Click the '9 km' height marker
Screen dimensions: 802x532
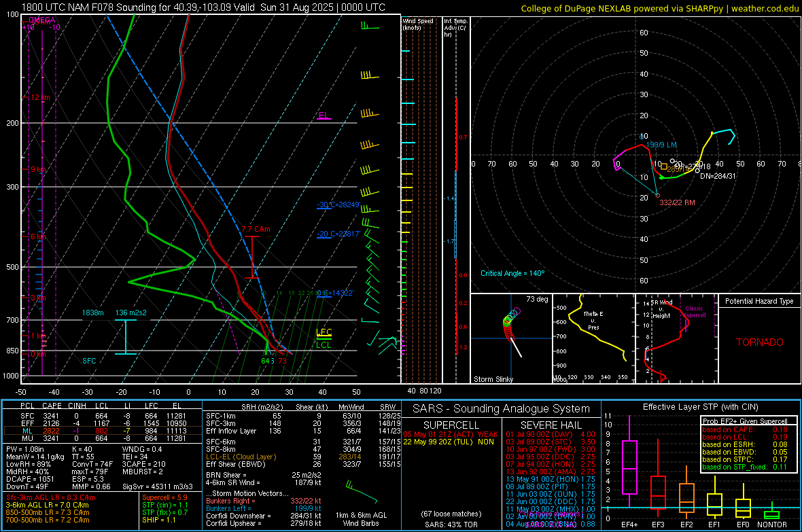(x=38, y=169)
